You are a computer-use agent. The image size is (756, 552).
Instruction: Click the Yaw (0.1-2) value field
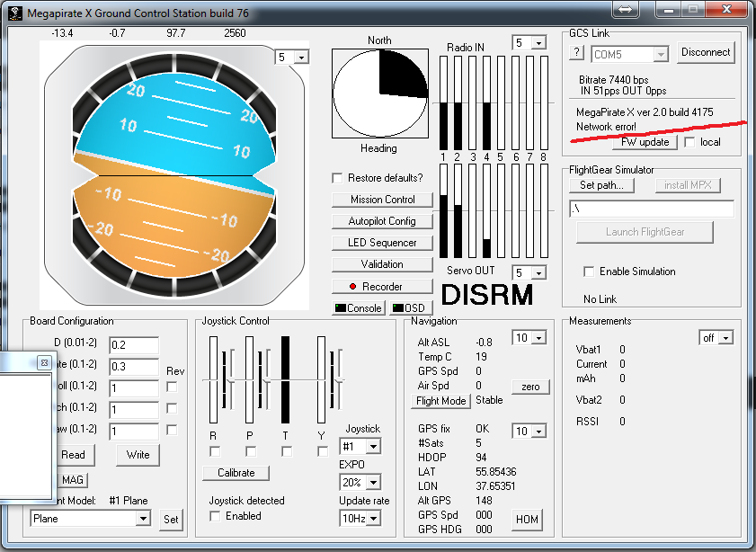click(x=134, y=431)
